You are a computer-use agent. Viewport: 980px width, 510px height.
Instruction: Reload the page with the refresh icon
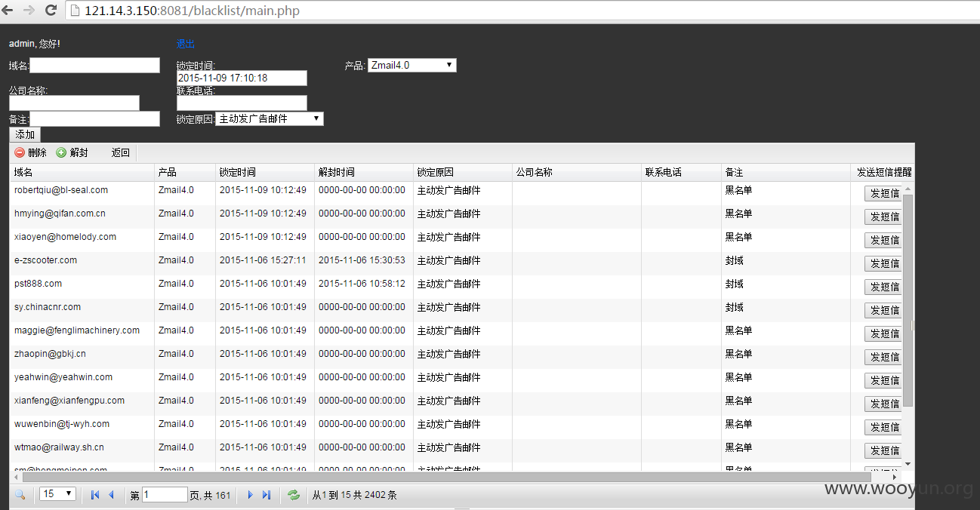pyautogui.click(x=51, y=11)
